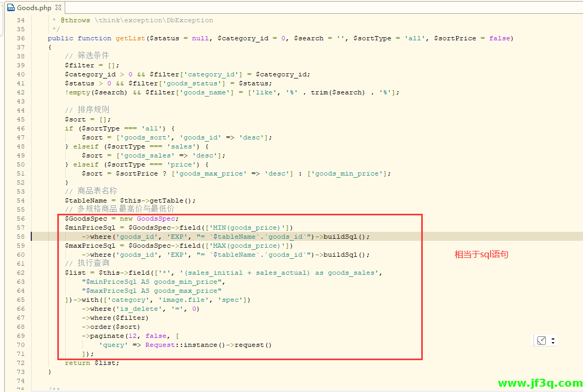Image resolution: width=583 pixels, height=392 pixels.
Task: Close the Goods.php editor tab
Action: pyautogui.click(x=58, y=8)
